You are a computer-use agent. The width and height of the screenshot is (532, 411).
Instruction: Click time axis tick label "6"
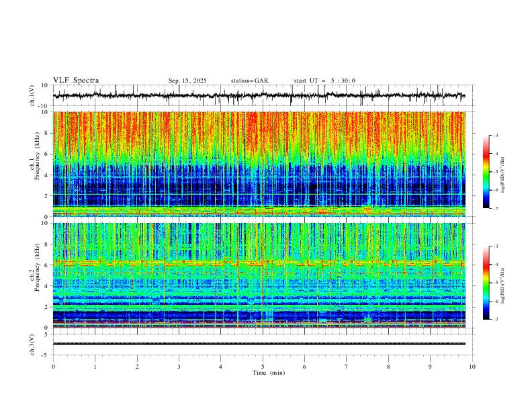click(305, 367)
